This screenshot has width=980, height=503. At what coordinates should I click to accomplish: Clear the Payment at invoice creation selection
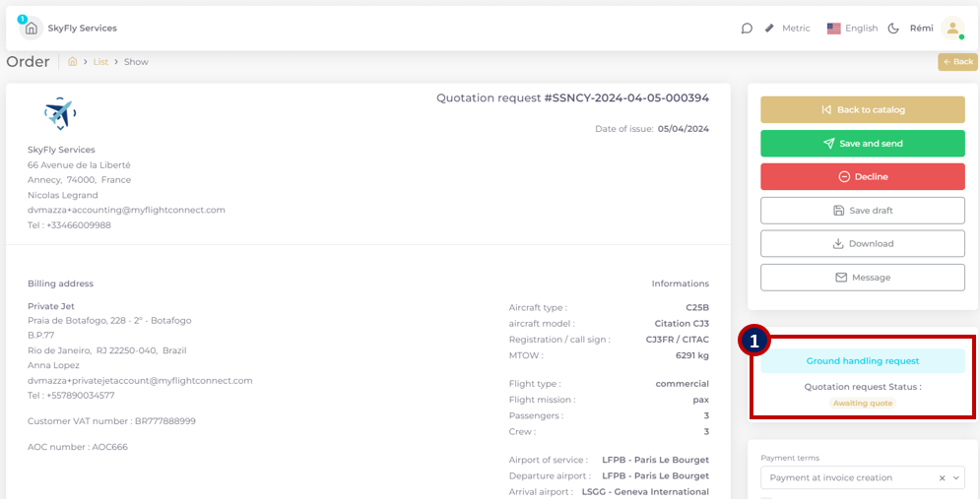(x=942, y=478)
